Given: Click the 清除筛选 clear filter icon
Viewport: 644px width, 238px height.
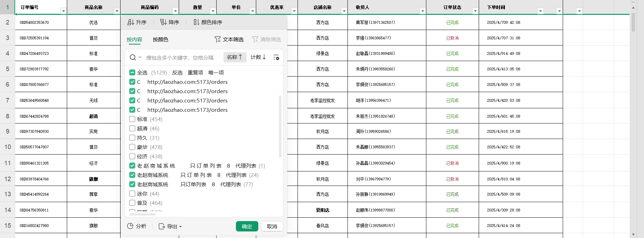Looking at the screenshot, I should click(x=255, y=39).
